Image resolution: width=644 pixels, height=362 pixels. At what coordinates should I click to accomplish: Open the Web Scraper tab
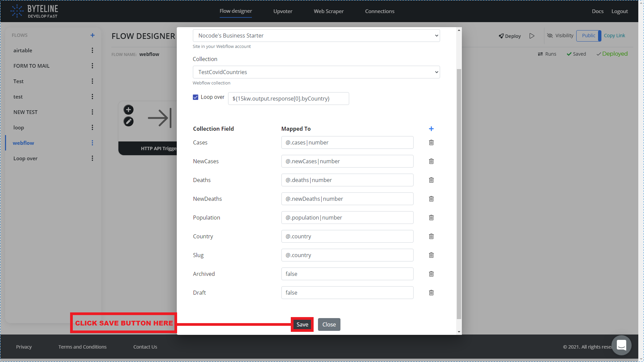pyautogui.click(x=329, y=11)
